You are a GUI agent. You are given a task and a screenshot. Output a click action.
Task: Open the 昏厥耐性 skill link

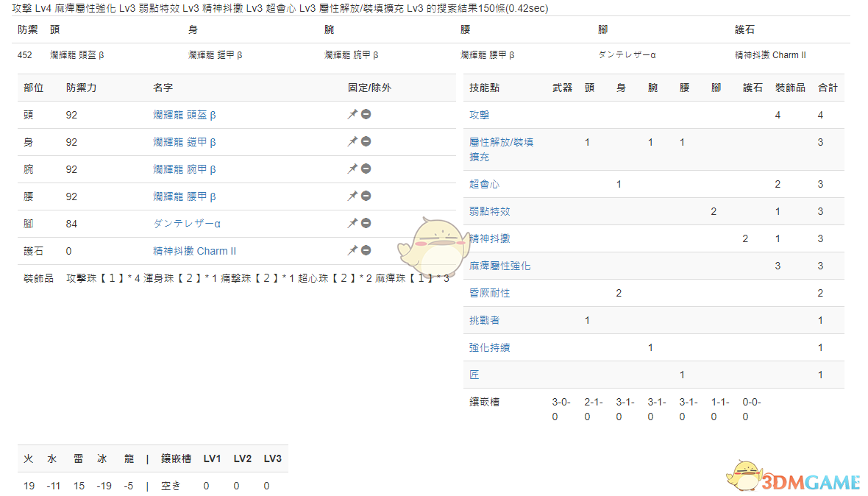click(x=489, y=292)
